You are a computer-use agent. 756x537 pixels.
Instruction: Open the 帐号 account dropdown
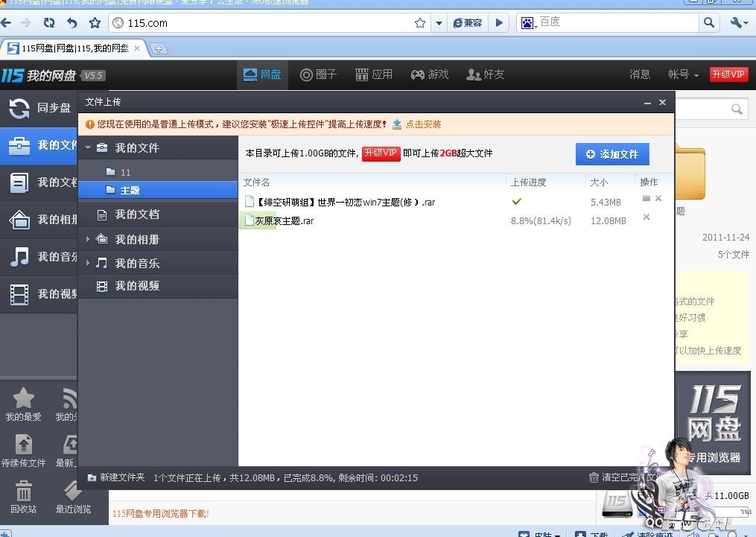[x=683, y=74]
